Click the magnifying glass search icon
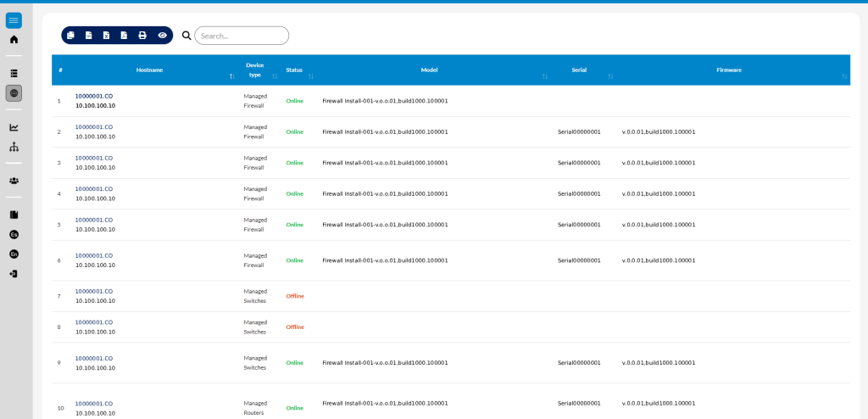 (186, 36)
